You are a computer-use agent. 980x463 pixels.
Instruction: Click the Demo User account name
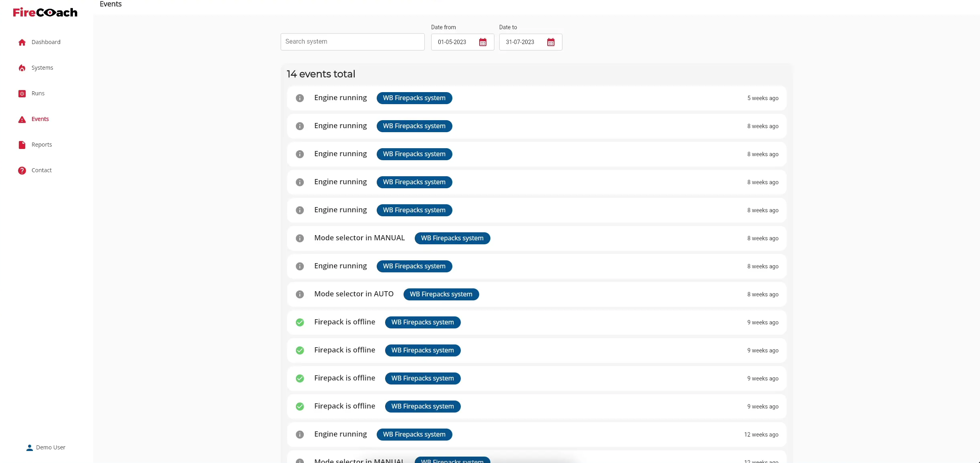click(50, 447)
